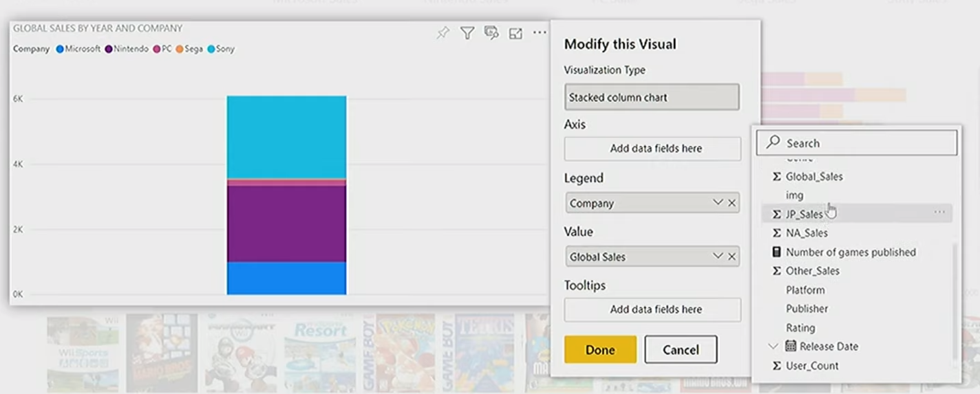This screenshot has height=394, width=980.
Task: Cancel the visual modifications
Action: (681, 349)
